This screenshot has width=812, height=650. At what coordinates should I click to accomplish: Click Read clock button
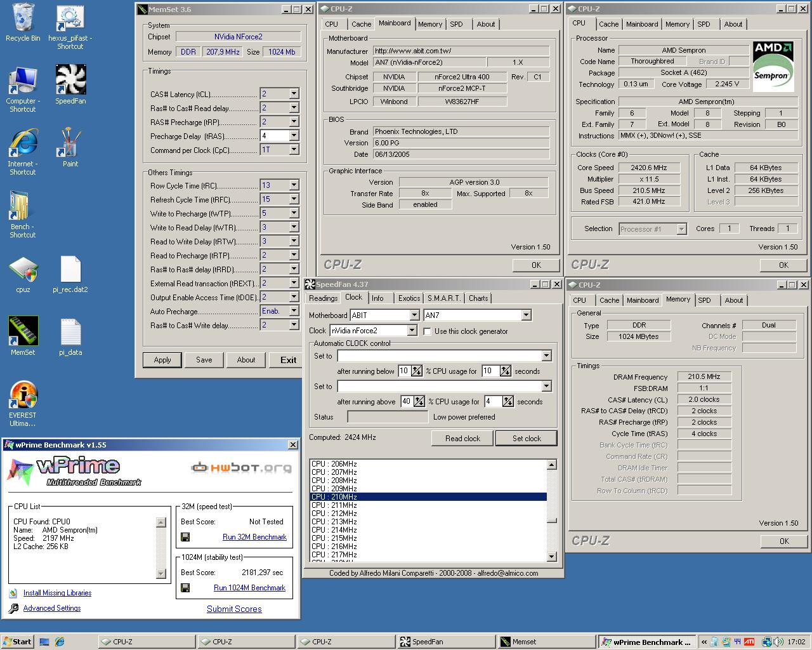[x=462, y=439]
